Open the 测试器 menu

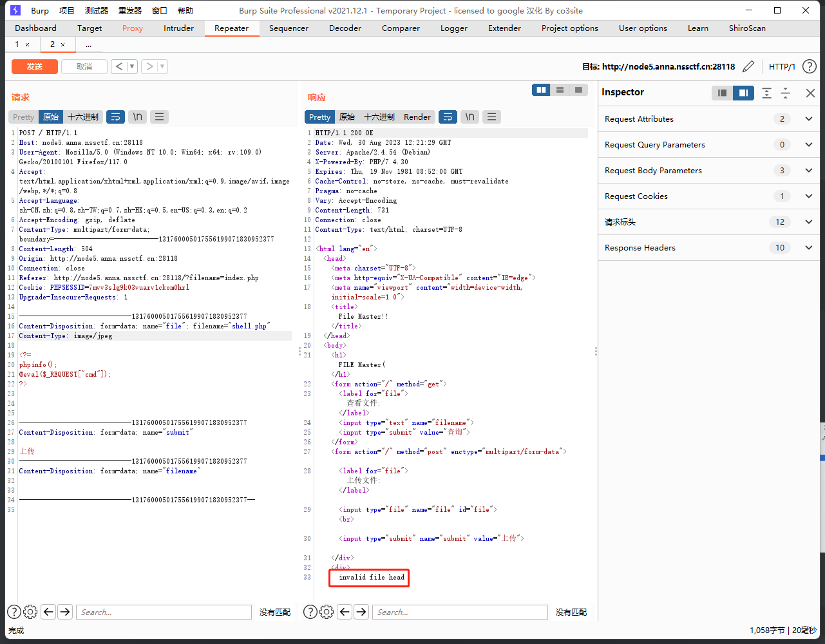[97, 10]
